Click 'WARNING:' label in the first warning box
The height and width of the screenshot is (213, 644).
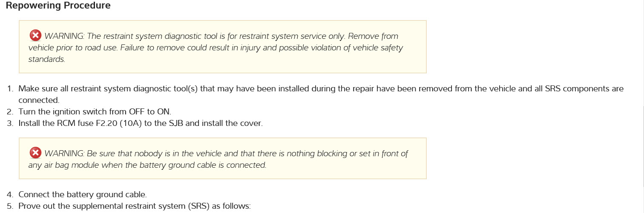pyautogui.click(x=63, y=36)
